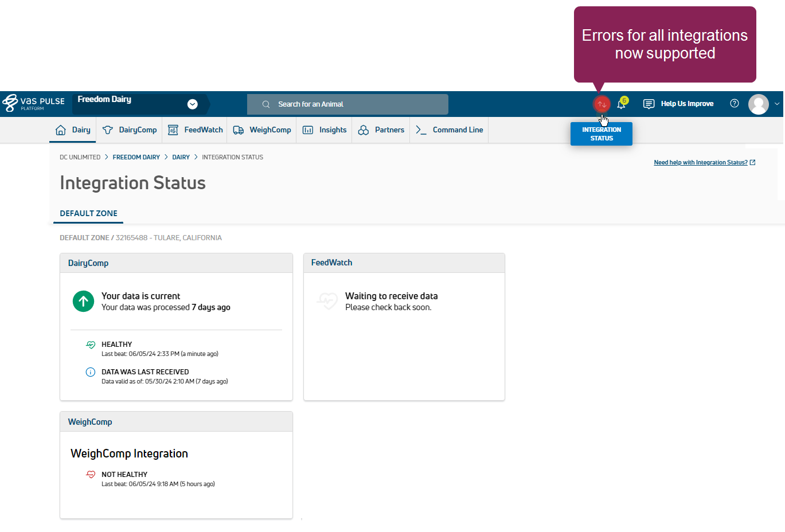Click the help question mark icon
785x532 pixels.
734,104
